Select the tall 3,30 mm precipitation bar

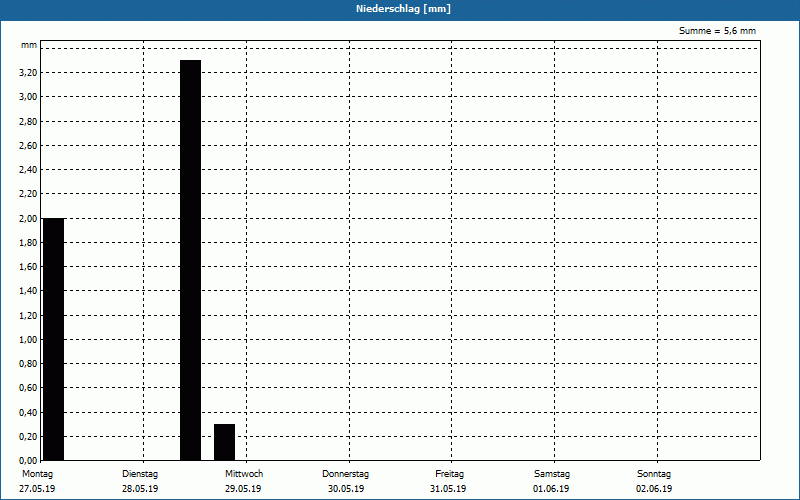click(x=190, y=260)
